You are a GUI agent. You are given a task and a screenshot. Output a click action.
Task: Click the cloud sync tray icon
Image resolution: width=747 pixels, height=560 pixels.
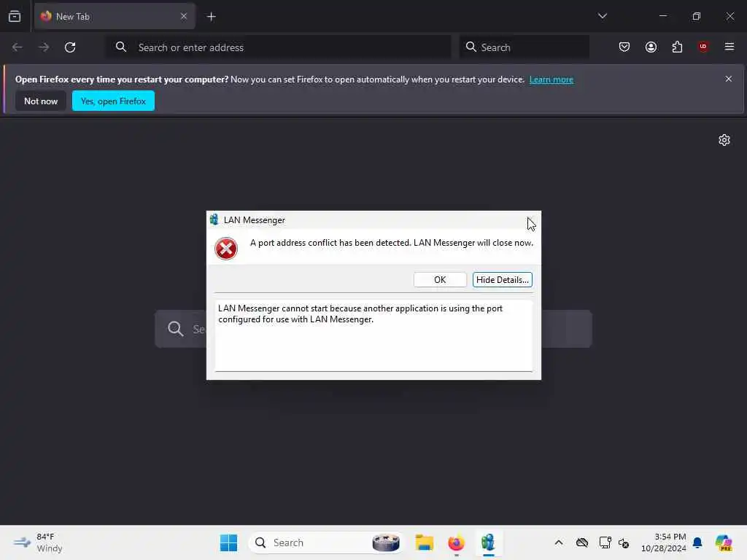(x=582, y=542)
